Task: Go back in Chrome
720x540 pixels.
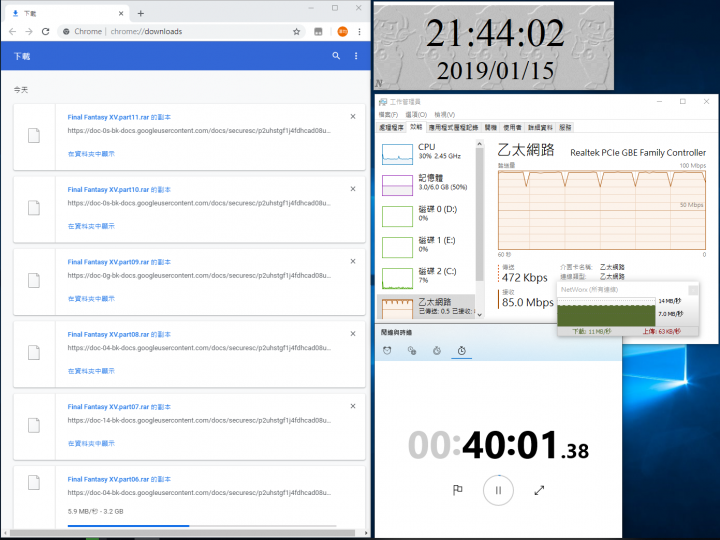Action: point(12,32)
